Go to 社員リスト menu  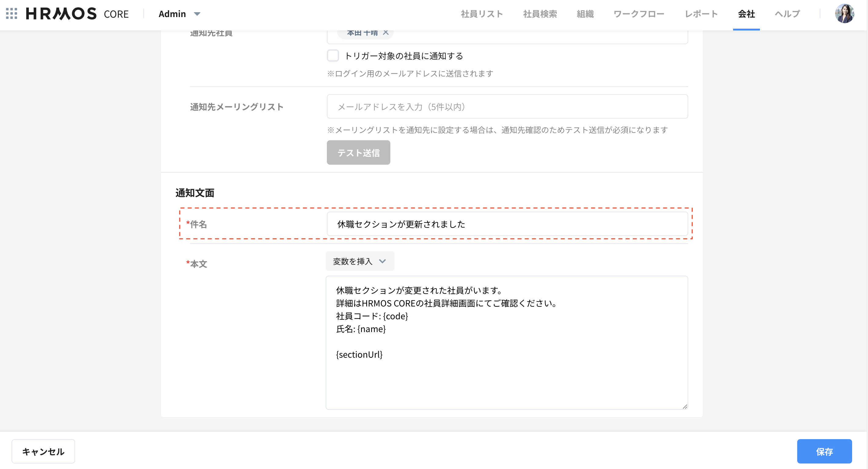pyautogui.click(x=482, y=14)
